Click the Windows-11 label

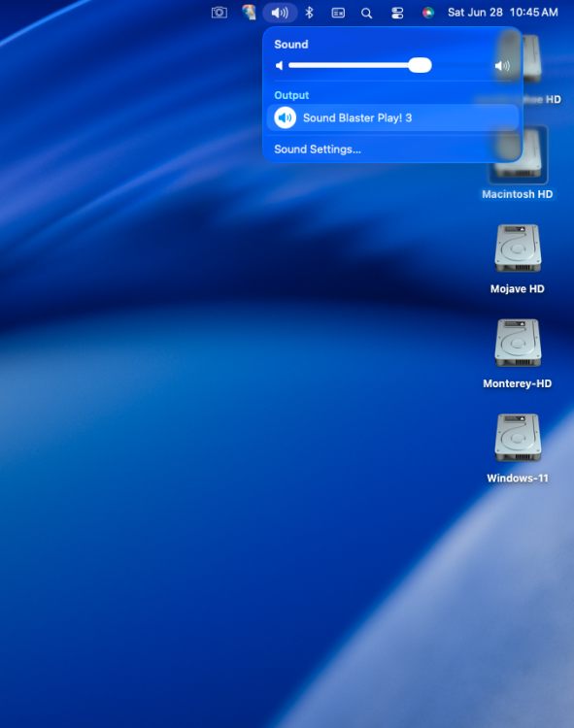tap(518, 479)
